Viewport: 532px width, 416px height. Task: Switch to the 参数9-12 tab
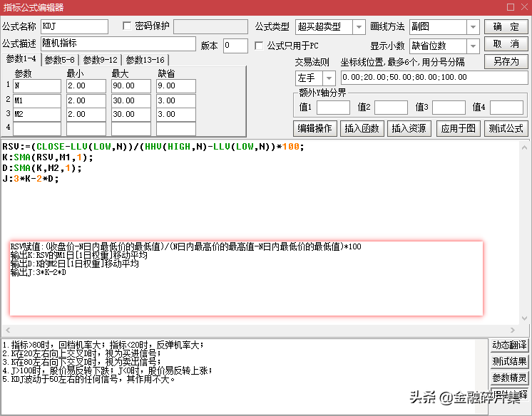[x=100, y=60]
